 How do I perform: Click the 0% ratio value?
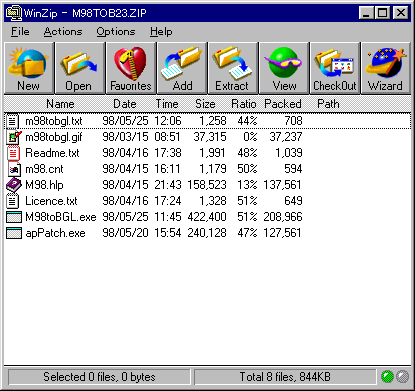coord(250,137)
